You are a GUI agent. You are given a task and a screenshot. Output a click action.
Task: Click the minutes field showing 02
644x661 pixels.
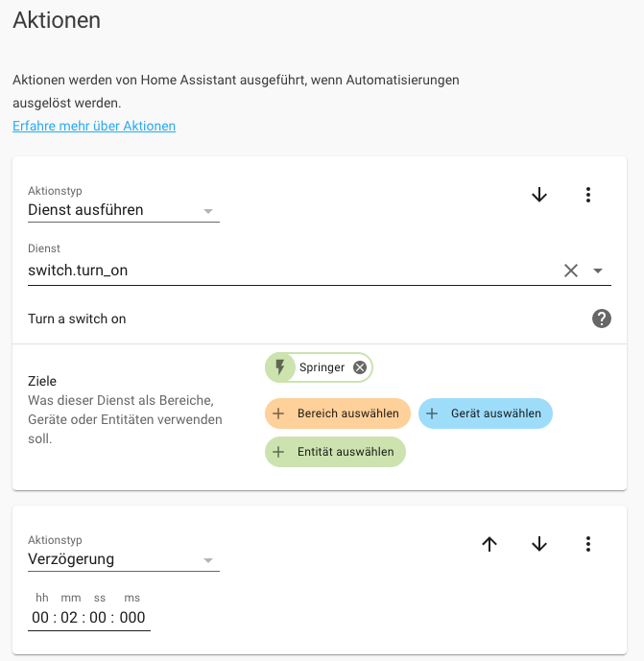(71, 617)
